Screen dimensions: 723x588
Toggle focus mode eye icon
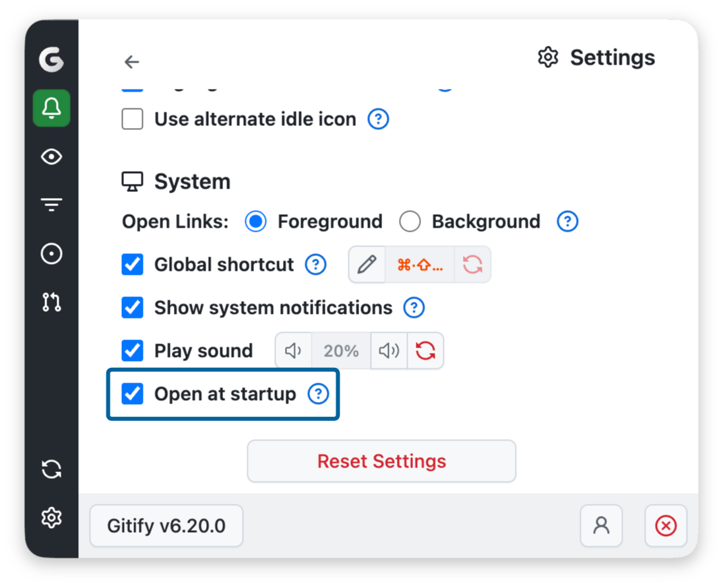point(51,157)
